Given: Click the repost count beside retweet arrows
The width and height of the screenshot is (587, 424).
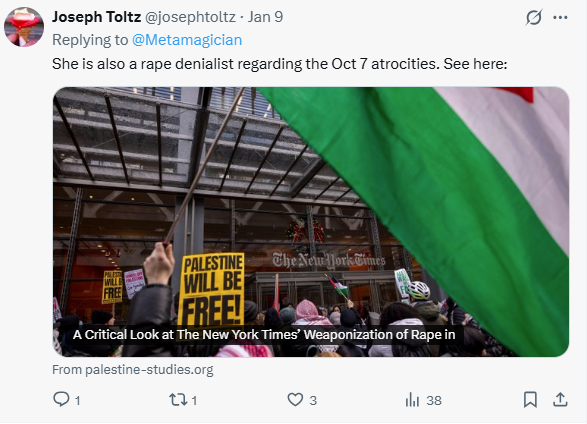Looking at the screenshot, I should [x=194, y=401].
